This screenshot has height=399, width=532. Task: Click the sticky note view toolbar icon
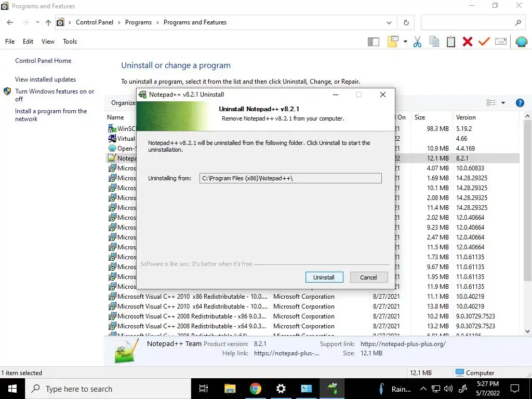coord(393,42)
